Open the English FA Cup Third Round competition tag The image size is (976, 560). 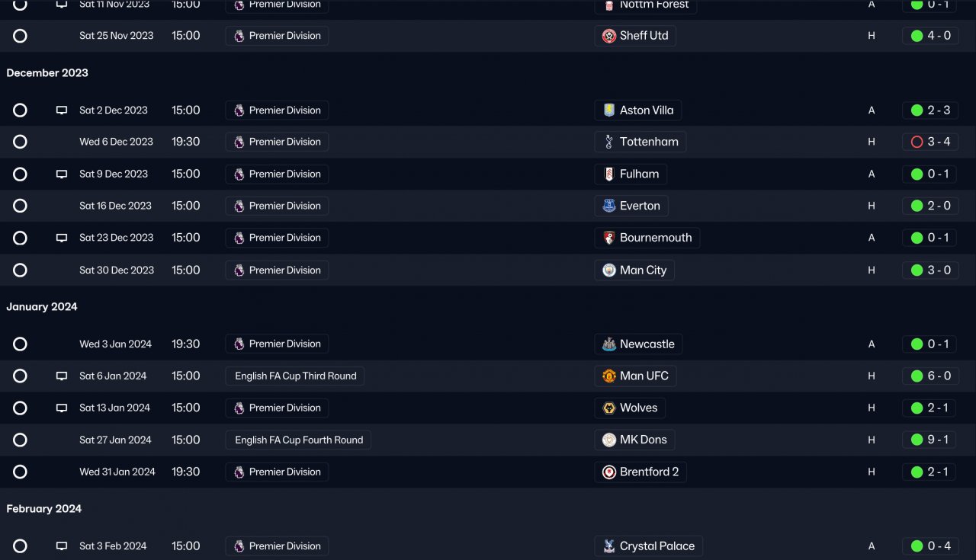[x=295, y=376]
